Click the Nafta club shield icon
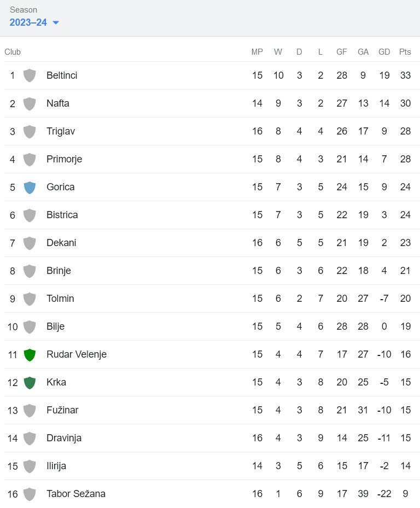The height and width of the screenshot is (508, 420). click(x=30, y=103)
